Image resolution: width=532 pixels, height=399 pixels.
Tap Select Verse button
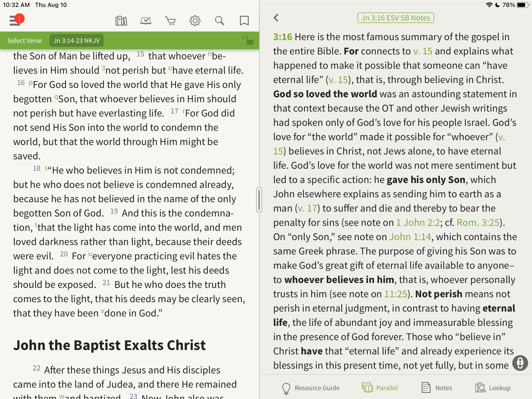[25, 41]
